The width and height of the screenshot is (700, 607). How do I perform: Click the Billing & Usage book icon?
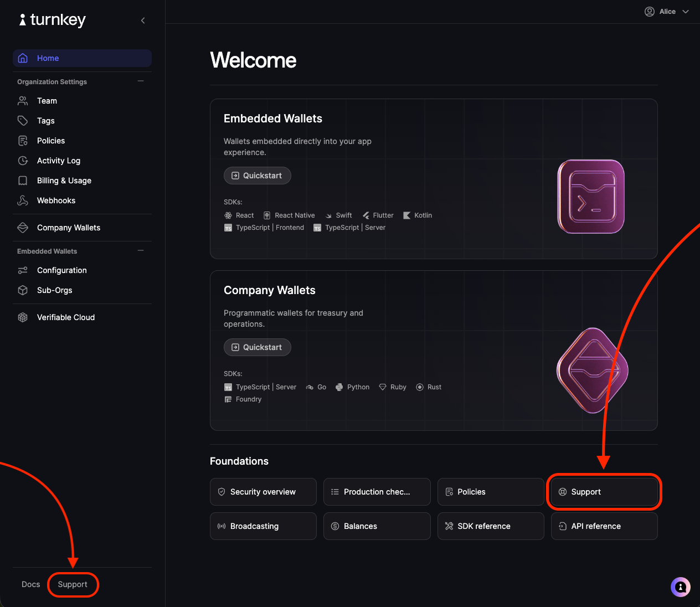point(23,181)
